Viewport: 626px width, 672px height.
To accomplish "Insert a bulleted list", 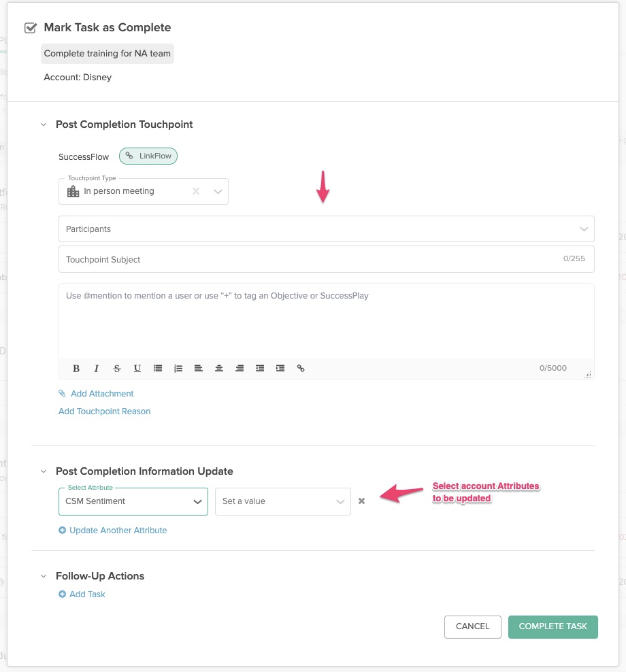I will pos(158,368).
